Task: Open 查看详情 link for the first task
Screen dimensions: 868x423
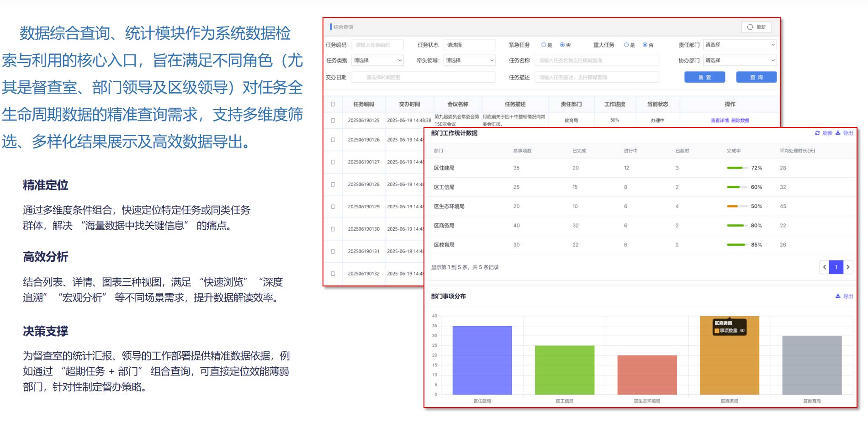Action: [720, 121]
